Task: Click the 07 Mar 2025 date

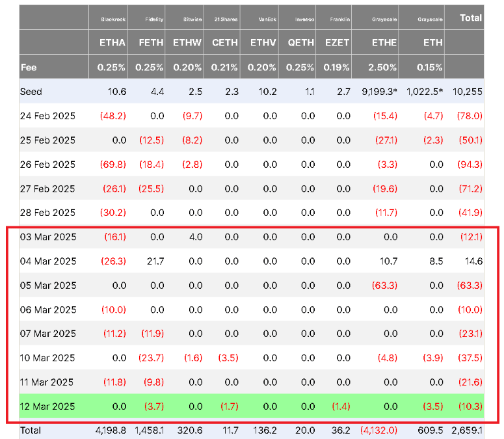Action: (x=48, y=333)
